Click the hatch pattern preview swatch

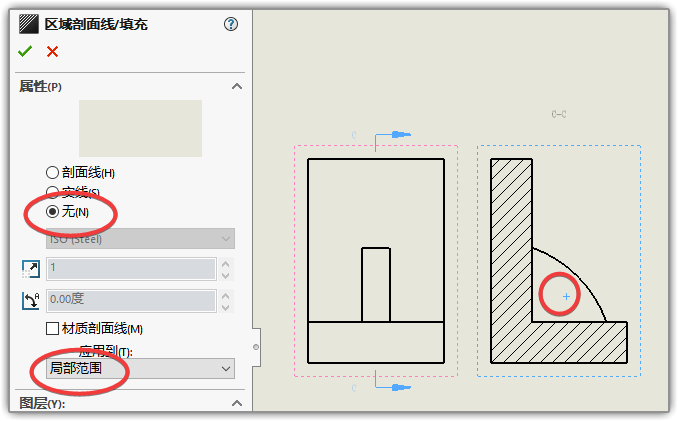140,128
